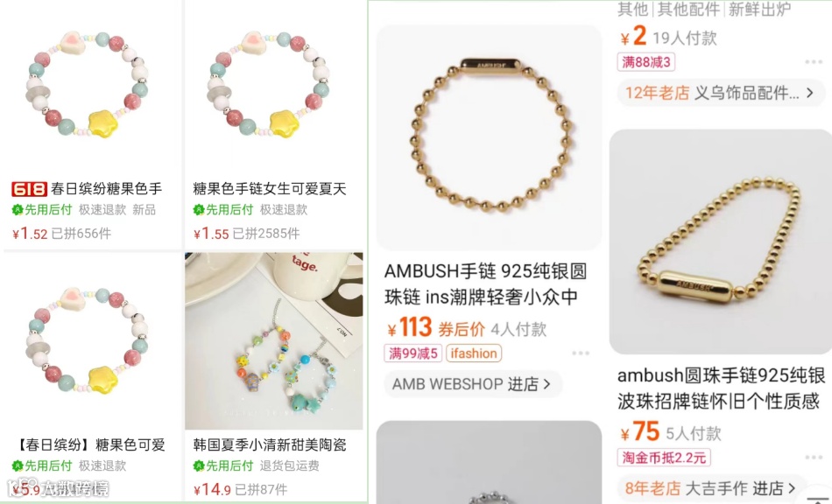Image resolution: width=832 pixels, height=504 pixels.
Task: Tap green 先用后付 icon on ¥1.55 item
Action: (x=199, y=210)
